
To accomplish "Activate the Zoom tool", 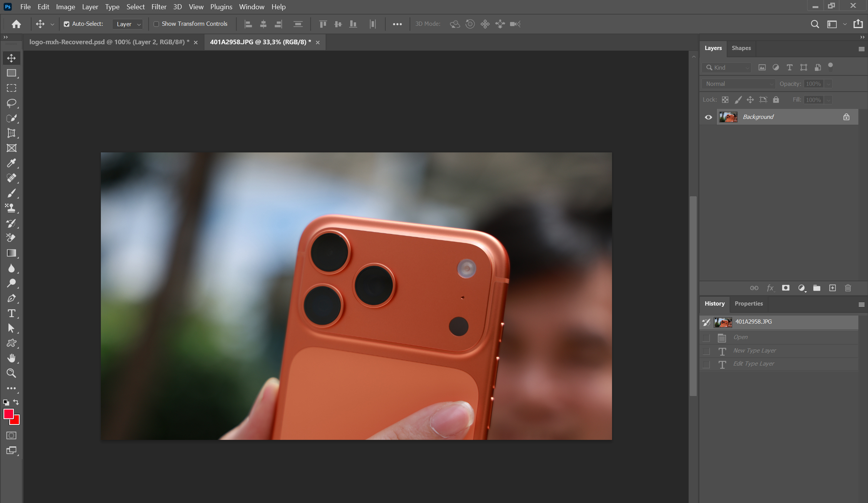I will click(11, 373).
